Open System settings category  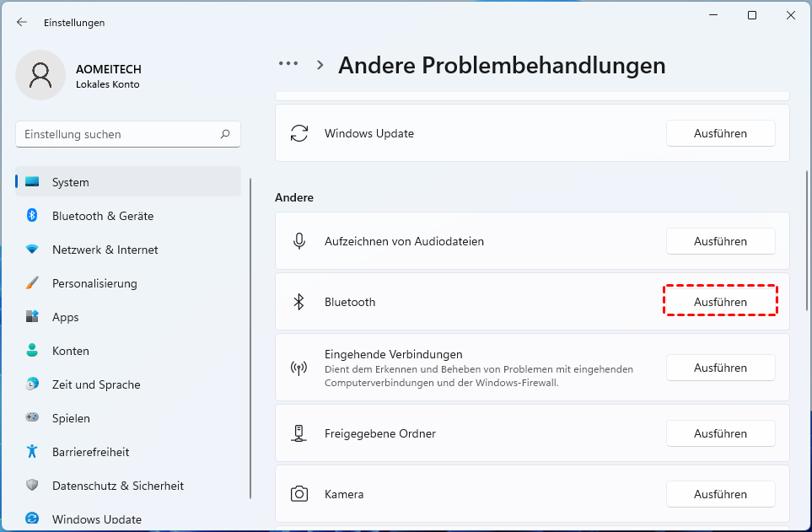[x=128, y=182]
